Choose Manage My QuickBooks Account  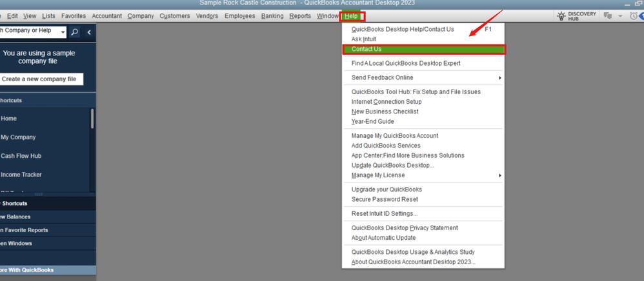[423, 135]
